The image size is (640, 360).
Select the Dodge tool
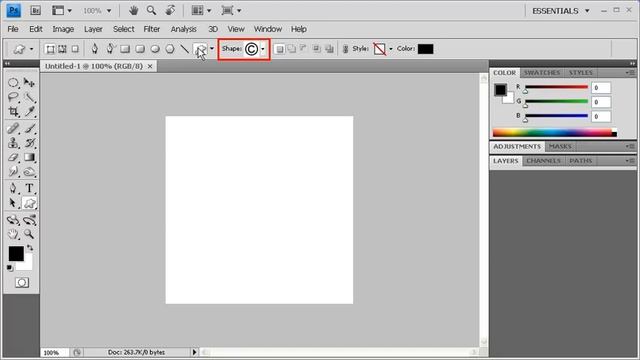click(29, 172)
